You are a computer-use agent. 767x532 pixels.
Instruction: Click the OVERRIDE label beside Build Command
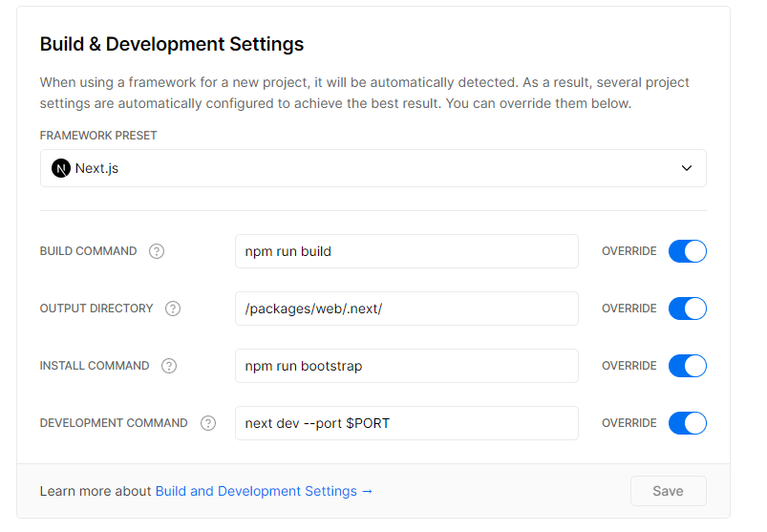(x=629, y=251)
